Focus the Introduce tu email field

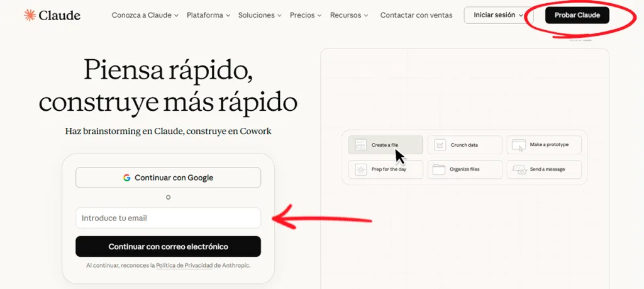pos(168,218)
